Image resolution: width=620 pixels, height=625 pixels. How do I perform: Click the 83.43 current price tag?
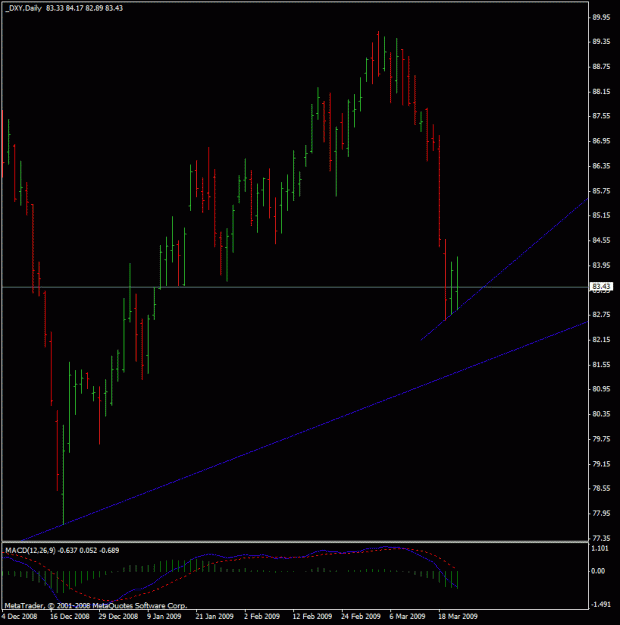tap(601, 287)
